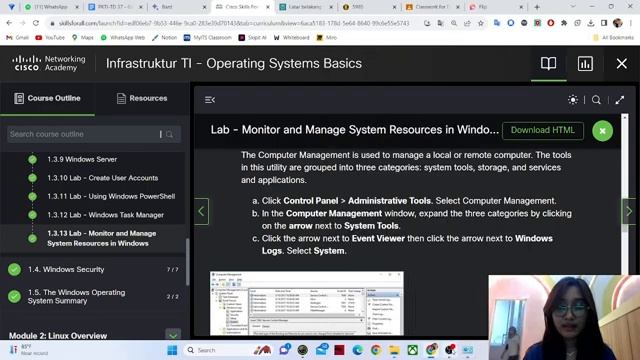
Task: Open the gradebook chart icon
Action: [585, 64]
